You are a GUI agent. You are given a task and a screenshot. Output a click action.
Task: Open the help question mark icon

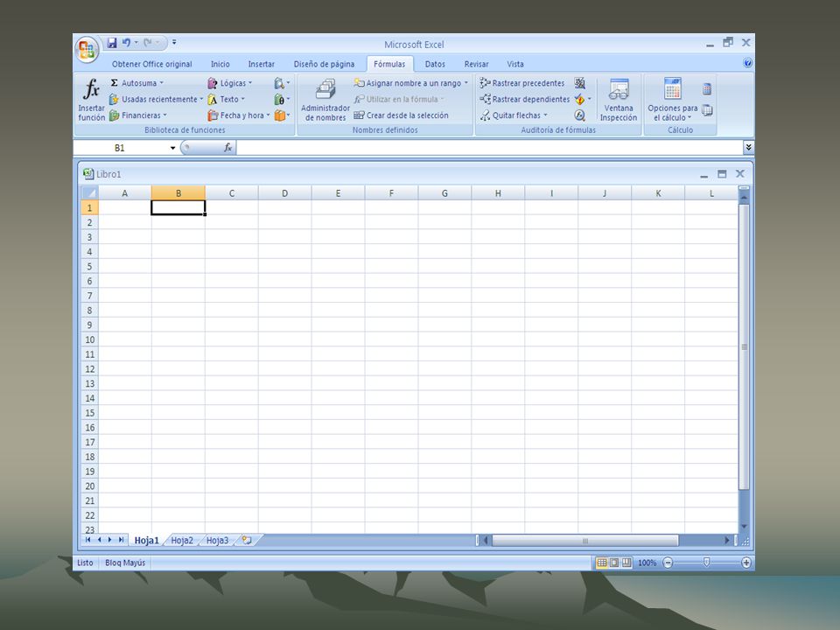coord(748,63)
